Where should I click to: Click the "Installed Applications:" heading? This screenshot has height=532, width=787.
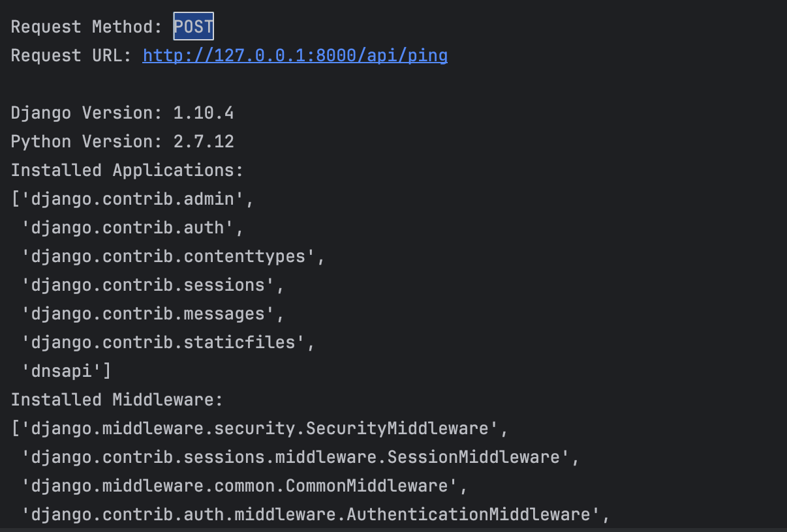[x=127, y=170]
